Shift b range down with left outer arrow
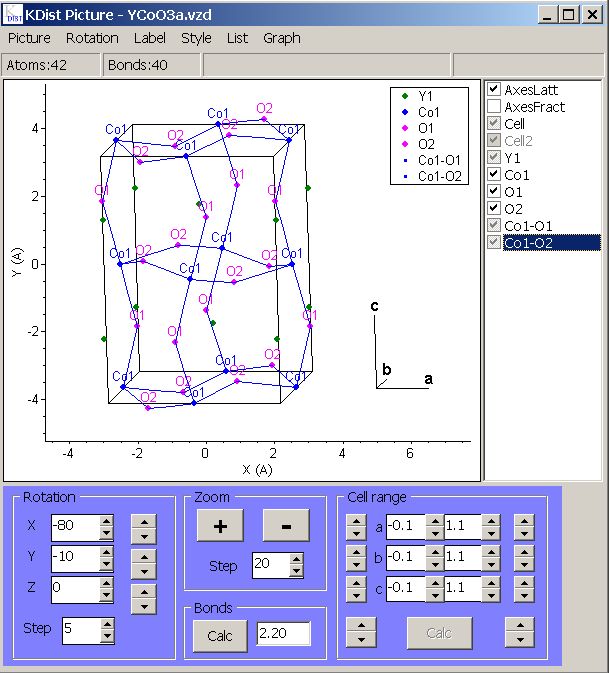The image size is (609, 673). click(356, 565)
